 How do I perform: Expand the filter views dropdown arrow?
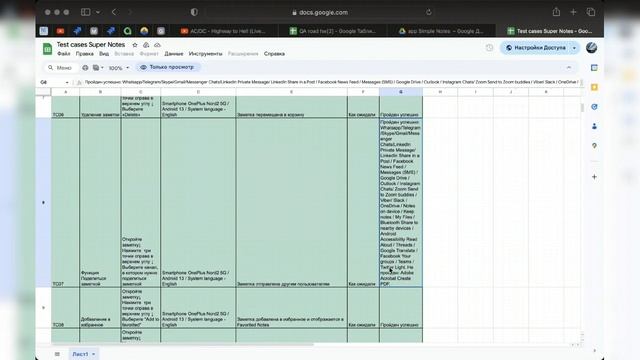(102, 68)
